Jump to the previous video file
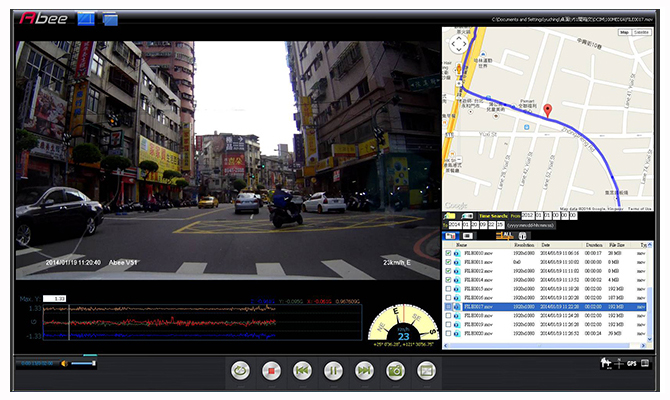This screenshot has height=400, width=670. click(301, 370)
